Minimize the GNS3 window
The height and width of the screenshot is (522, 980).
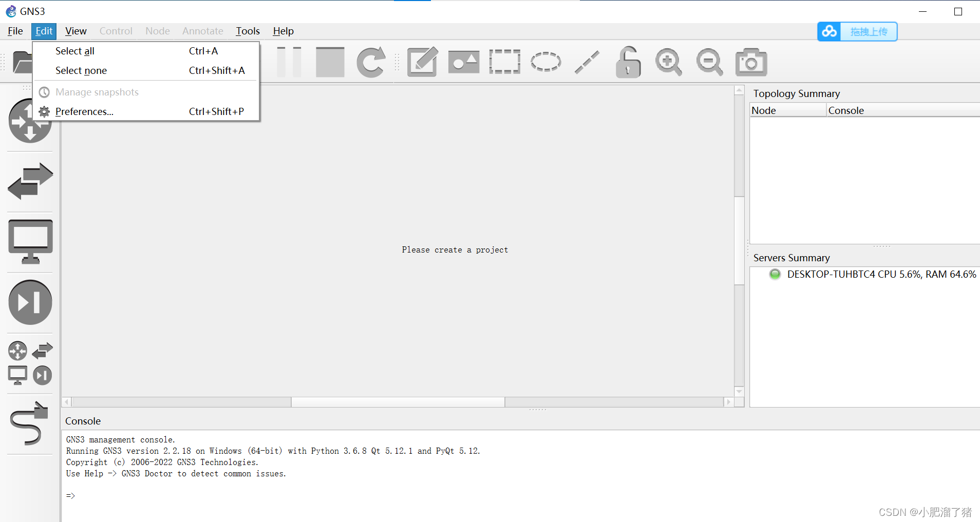[x=922, y=11]
